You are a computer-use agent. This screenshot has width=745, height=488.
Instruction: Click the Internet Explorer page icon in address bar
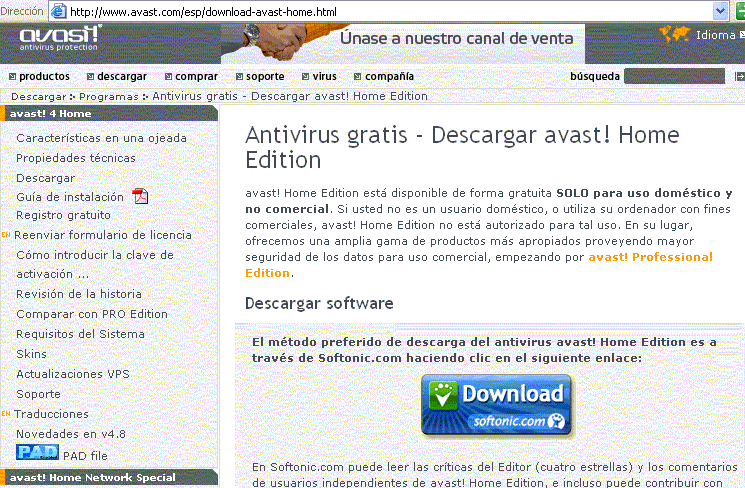[x=58, y=11]
